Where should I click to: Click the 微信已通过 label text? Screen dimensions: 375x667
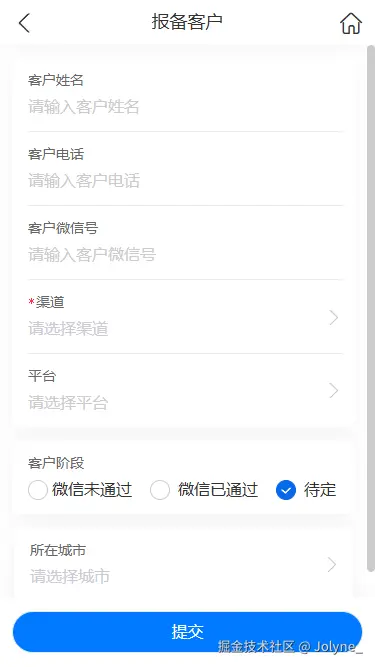(218, 490)
